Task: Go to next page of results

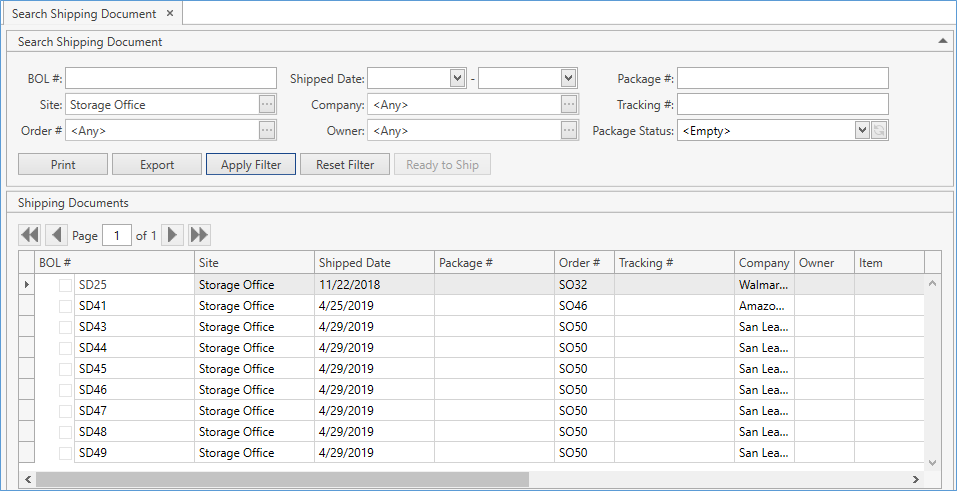Action: (x=173, y=235)
